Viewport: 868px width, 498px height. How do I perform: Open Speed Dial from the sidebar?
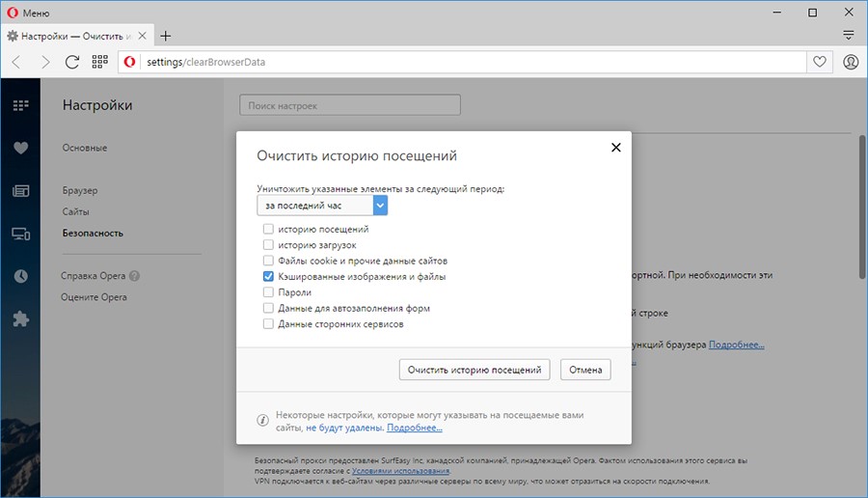pos(20,105)
